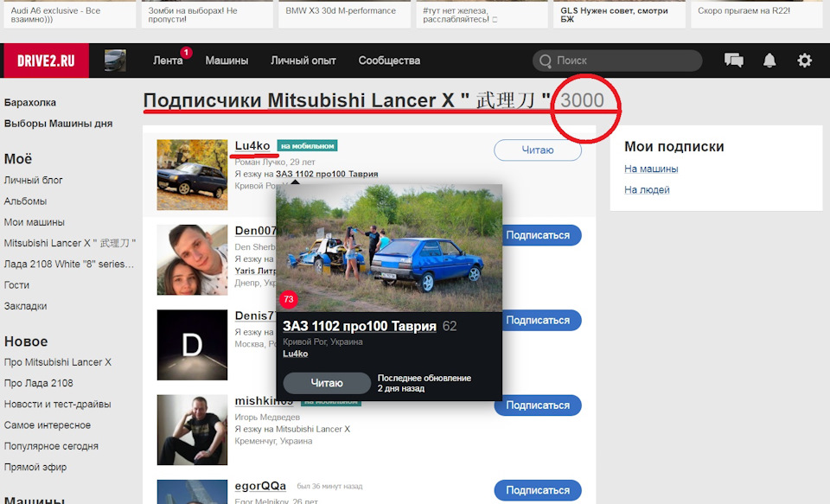The image size is (830, 504).
Task: Click the red 73 badge on popup photo
Action: (x=289, y=299)
